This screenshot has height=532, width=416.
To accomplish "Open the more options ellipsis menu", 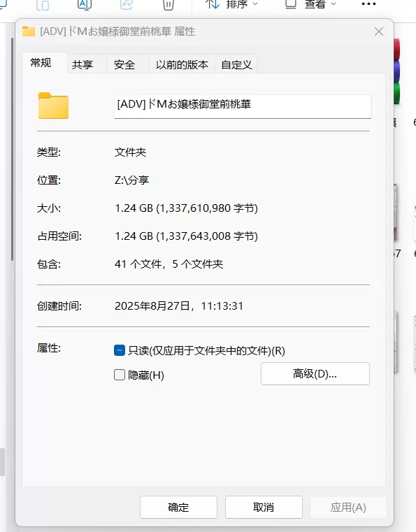I will tap(368, 4).
